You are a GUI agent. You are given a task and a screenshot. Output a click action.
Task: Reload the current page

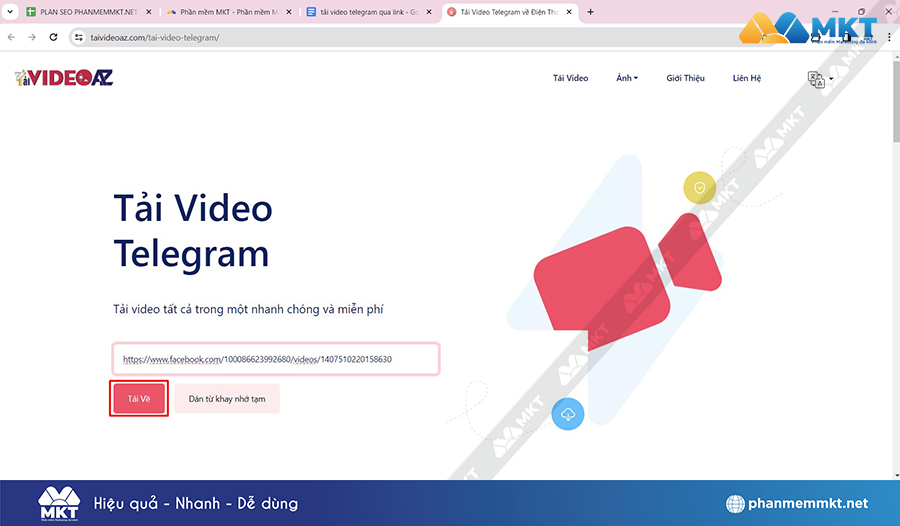[53, 37]
